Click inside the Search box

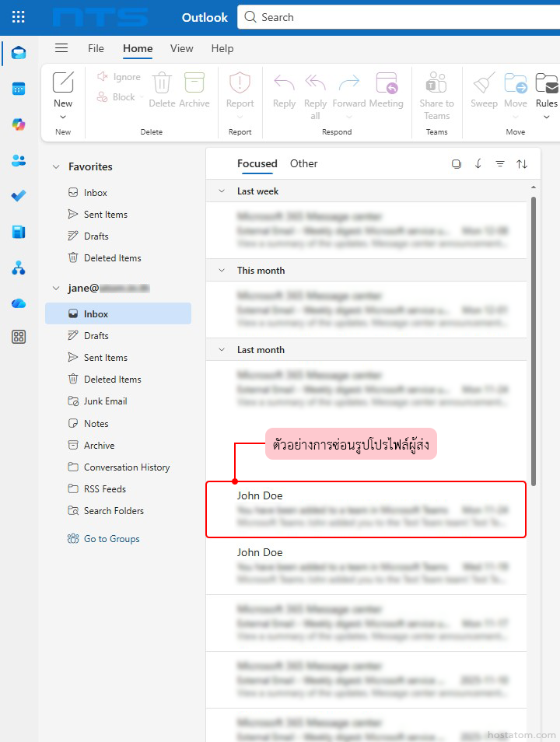(398, 18)
